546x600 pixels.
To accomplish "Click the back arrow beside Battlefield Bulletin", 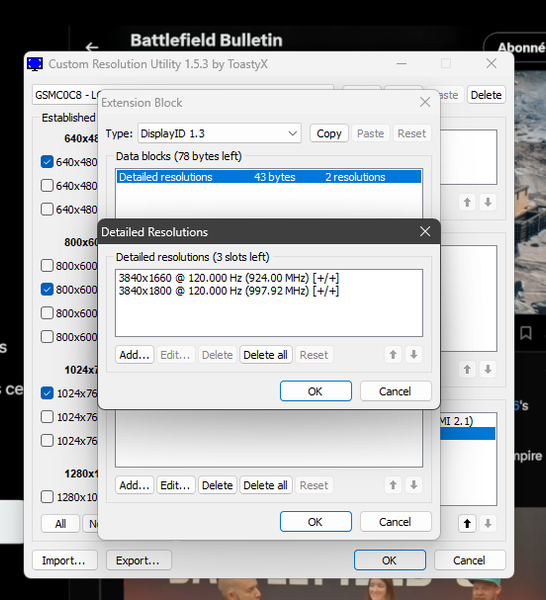I will click(92, 47).
